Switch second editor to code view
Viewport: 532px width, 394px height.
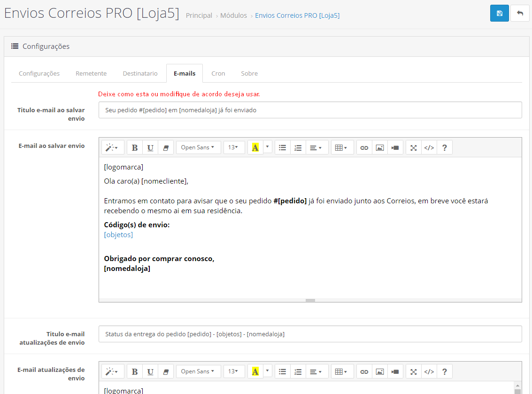(x=429, y=371)
